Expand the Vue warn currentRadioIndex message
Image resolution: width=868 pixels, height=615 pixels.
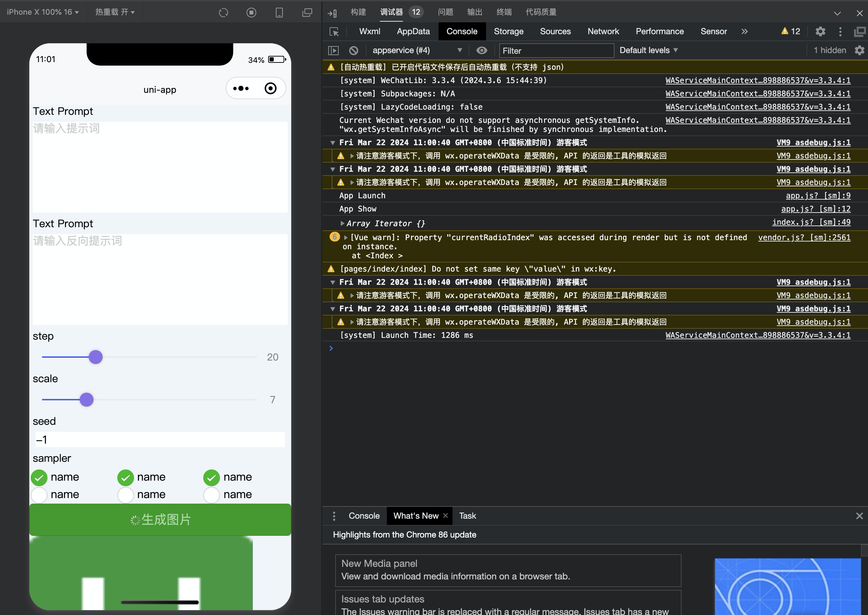345,238
